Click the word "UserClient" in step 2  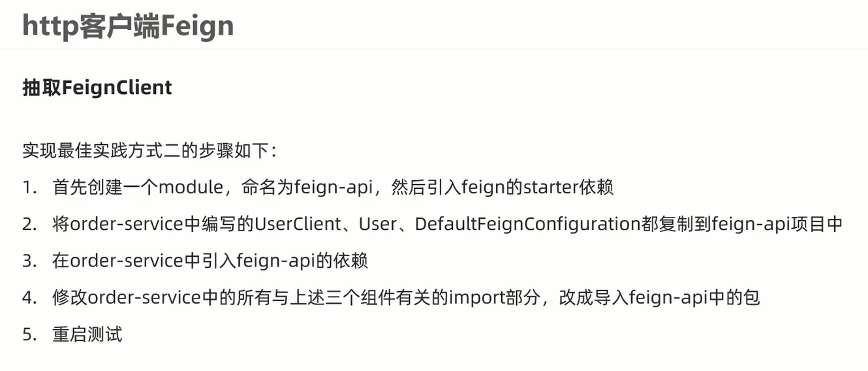pos(298,225)
